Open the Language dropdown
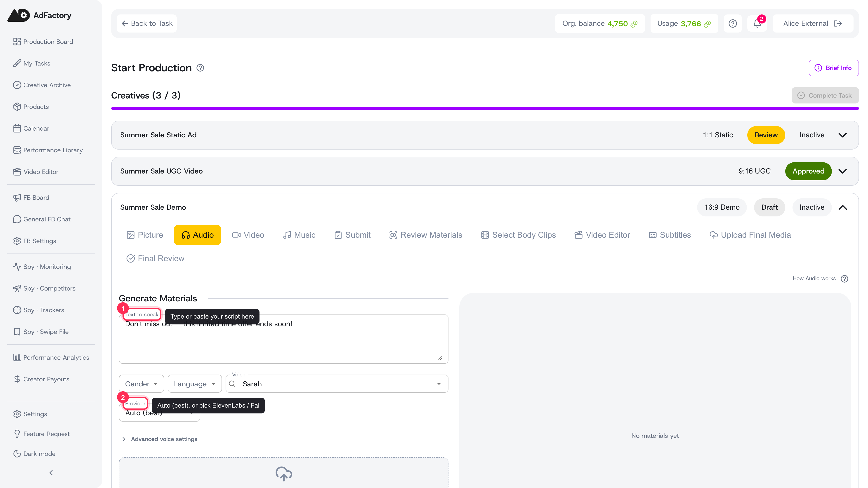Viewport: 868px width, 488px height. (x=194, y=384)
